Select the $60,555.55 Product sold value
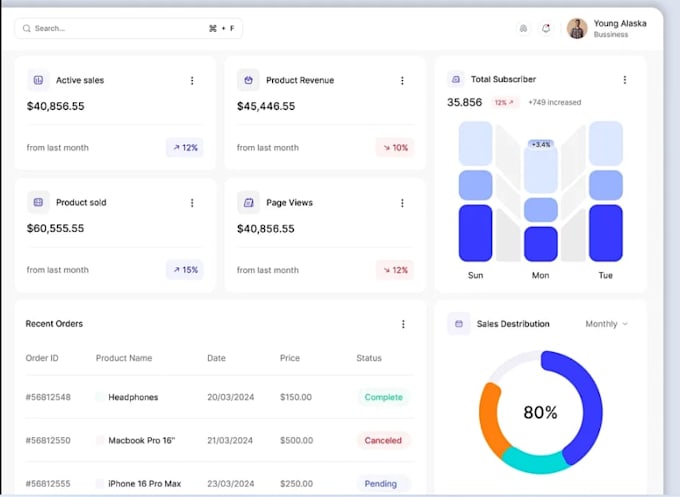Image resolution: width=680 pixels, height=497 pixels. click(x=56, y=229)
